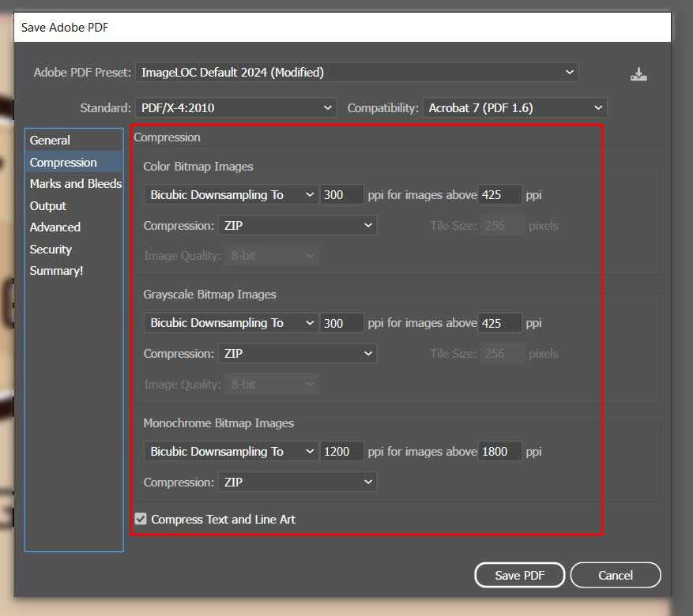The image size is (693, 616).
Task: Open Color Bitmap Compression ZIP dropdown
Action: click(x=297, y=226)
